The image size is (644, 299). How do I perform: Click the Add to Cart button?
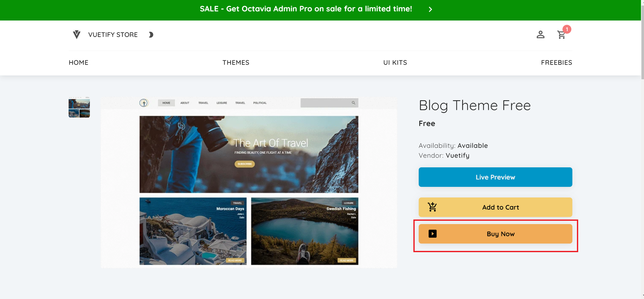tap(495, 207)
